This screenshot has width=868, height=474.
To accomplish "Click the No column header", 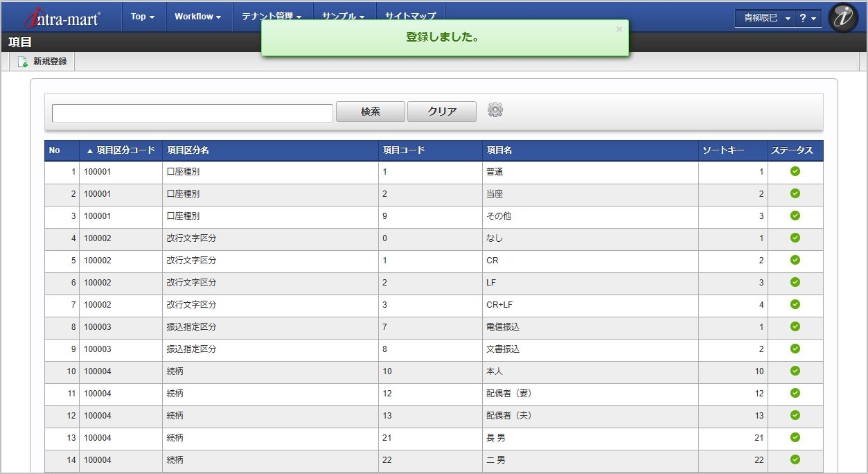I will point(62,150).
